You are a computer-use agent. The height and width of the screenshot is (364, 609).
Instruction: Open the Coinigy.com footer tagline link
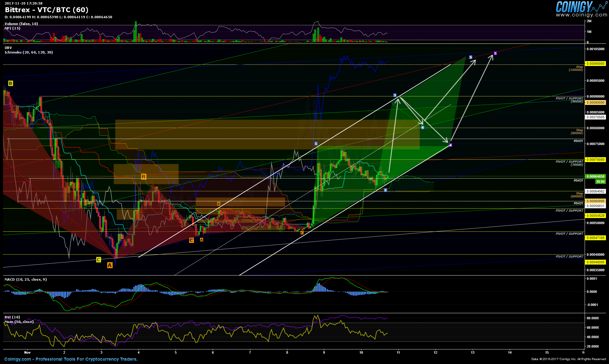pyautogui.click(x=71, y=359)
